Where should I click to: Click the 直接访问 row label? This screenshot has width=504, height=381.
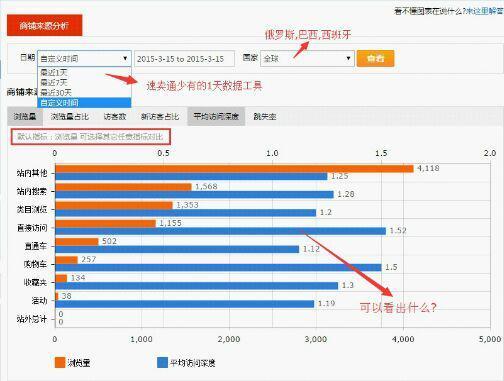32,228
